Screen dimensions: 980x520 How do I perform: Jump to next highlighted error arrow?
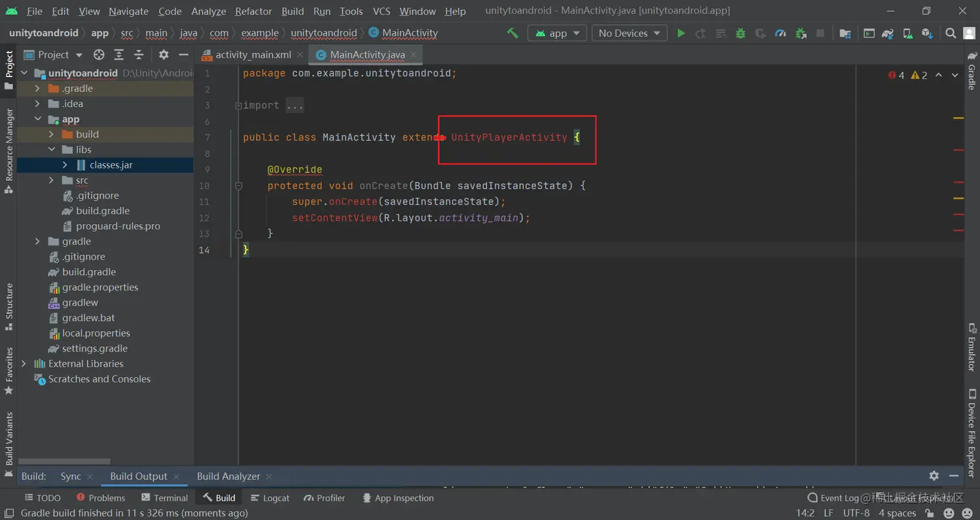click(955, 75)
